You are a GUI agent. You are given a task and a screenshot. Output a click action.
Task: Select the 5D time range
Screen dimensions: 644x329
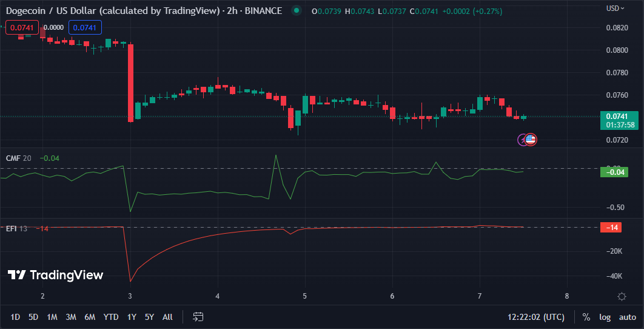(x=33, y=317)
